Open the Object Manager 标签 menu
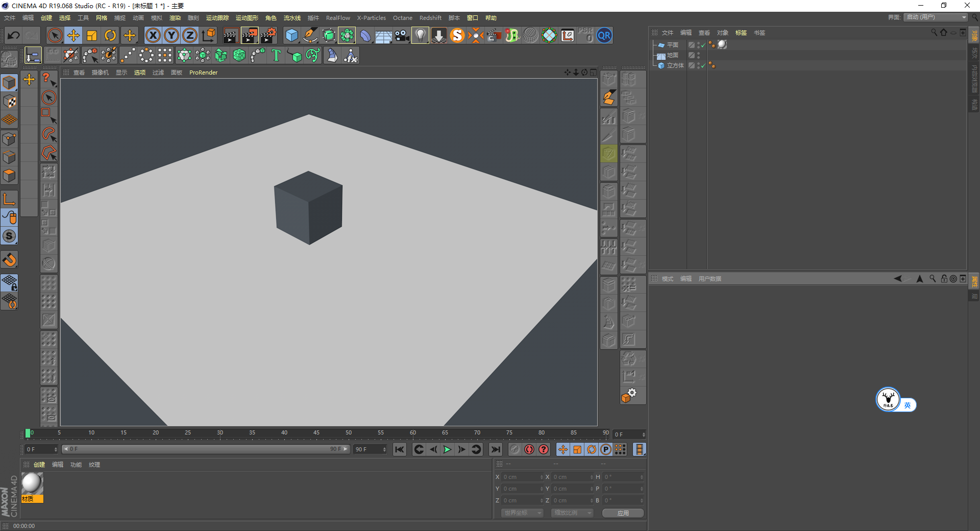 coord(741,33)
